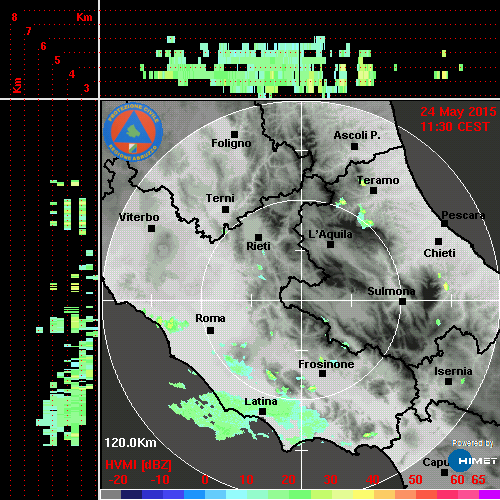The height and width of the screenshot is (500, 500).
Task: Pick the magenta swatch at color bar end
Action: [489, 495]
